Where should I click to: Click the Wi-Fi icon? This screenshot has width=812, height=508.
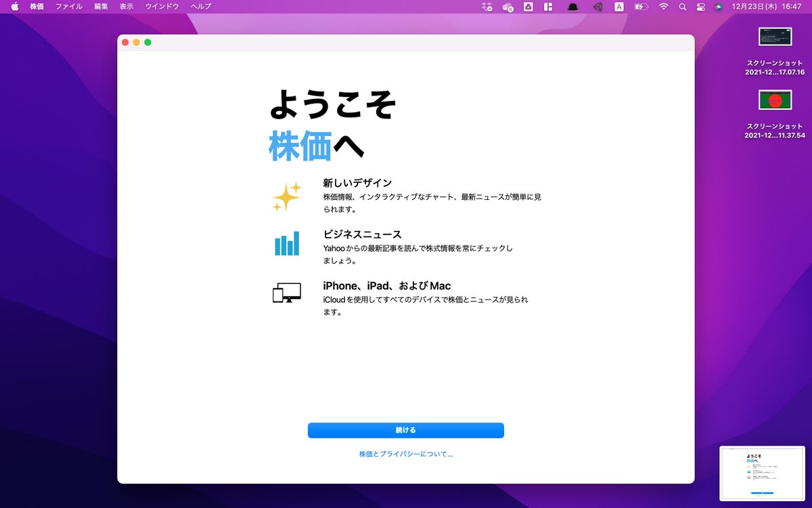click(664, 6)
